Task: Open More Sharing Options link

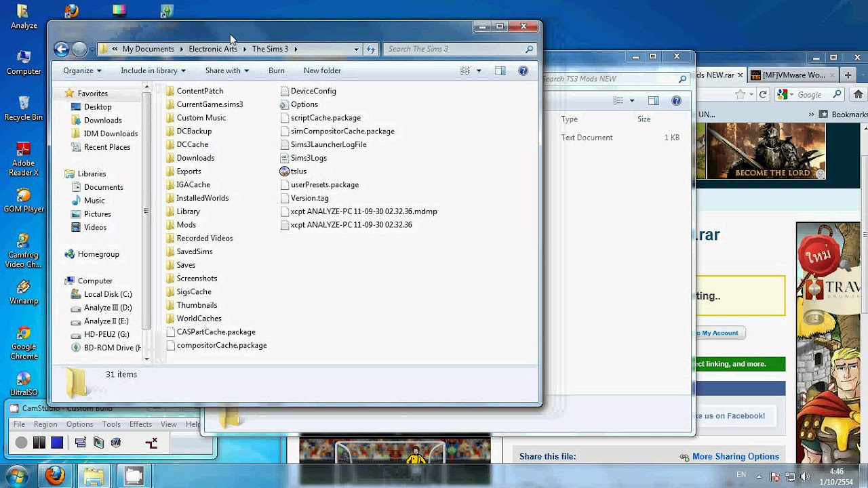Action: click(x=735, y=457)
